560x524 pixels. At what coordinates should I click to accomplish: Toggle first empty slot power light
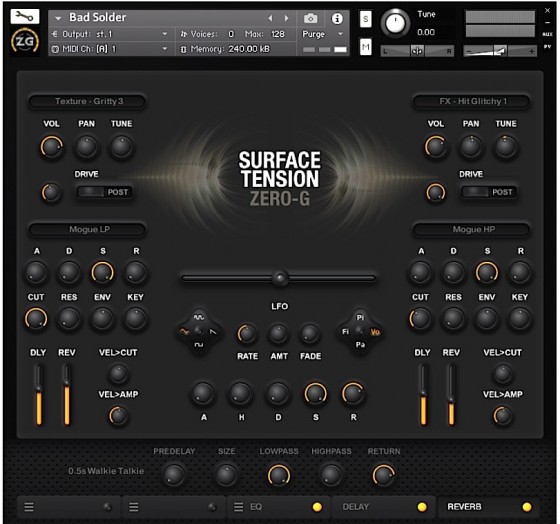point(107,507)
